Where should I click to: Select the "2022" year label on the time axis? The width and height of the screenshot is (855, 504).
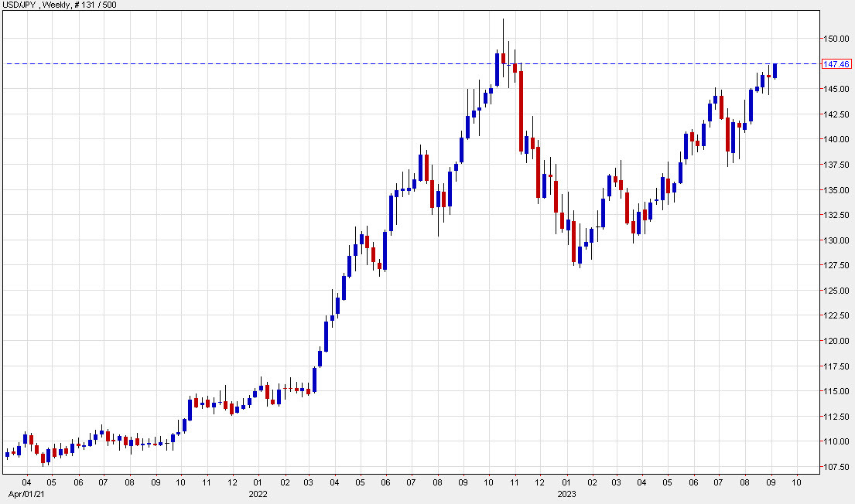[258, 494]
